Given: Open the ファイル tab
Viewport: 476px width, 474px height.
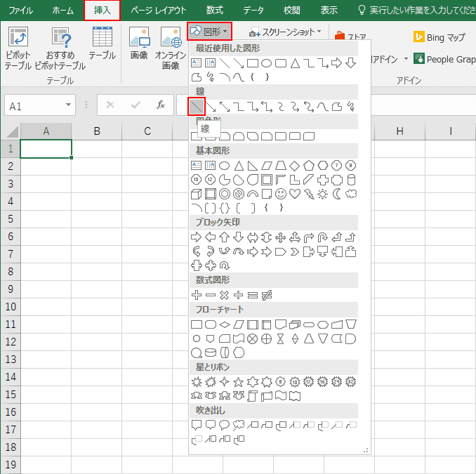Looking at the screenshot, I should tap(20, 11).
